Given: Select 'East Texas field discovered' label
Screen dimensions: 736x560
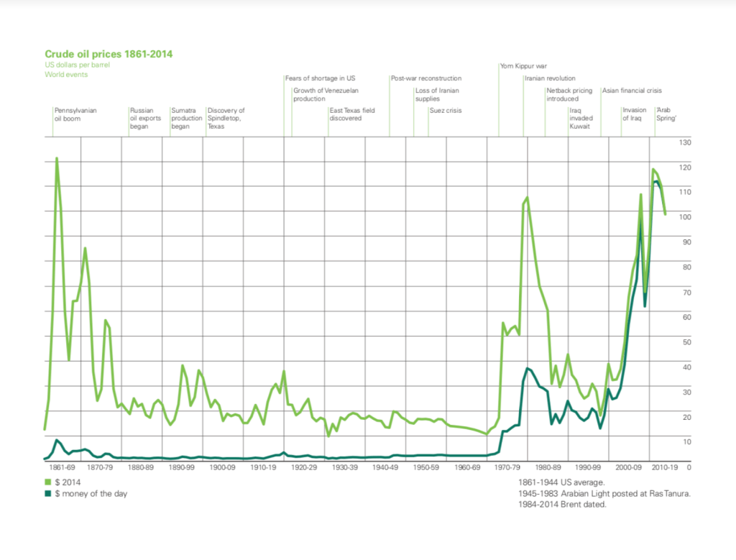Looking at the screenshot, I should pos(352,114).
